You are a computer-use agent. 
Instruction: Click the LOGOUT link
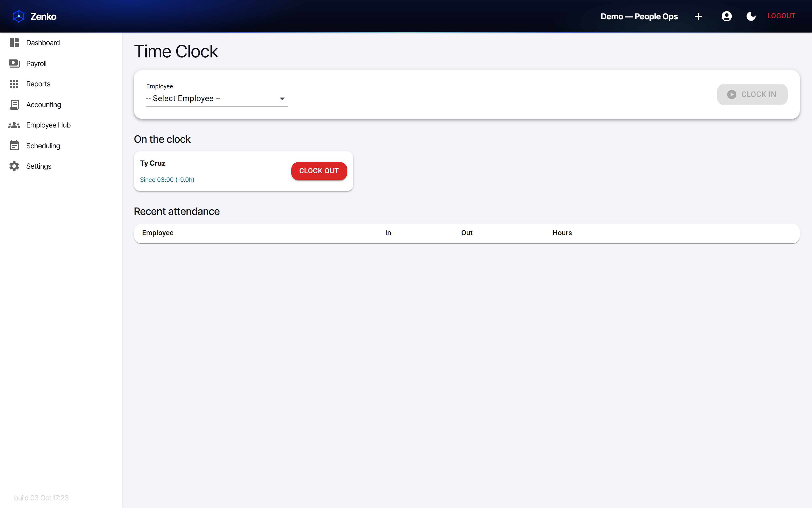click(x=781, y=16)
